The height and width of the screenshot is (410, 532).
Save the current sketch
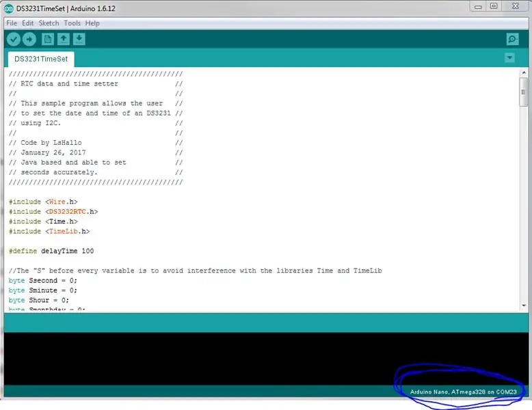click(x=79, y=39)
